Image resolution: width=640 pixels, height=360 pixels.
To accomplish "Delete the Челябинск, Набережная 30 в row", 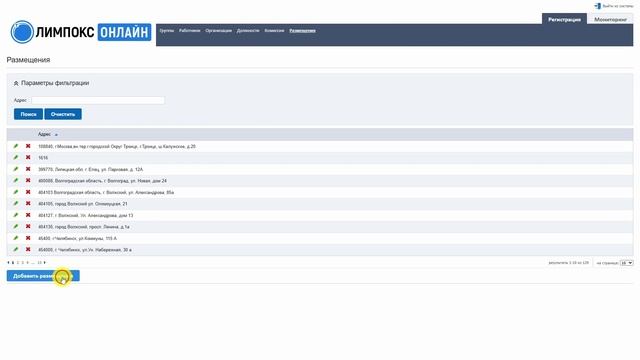I will 28,249.
